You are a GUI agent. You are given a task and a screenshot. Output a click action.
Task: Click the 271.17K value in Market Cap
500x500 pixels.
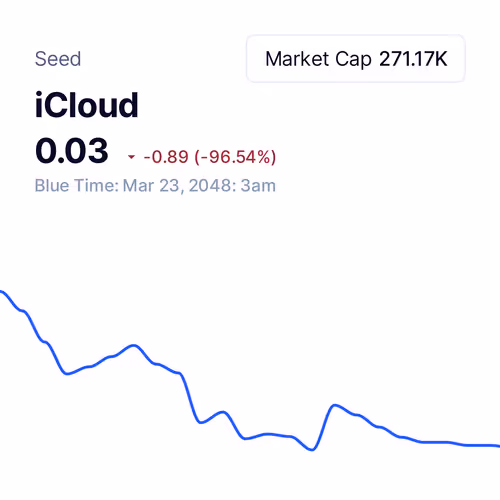[x=413, y=59]
